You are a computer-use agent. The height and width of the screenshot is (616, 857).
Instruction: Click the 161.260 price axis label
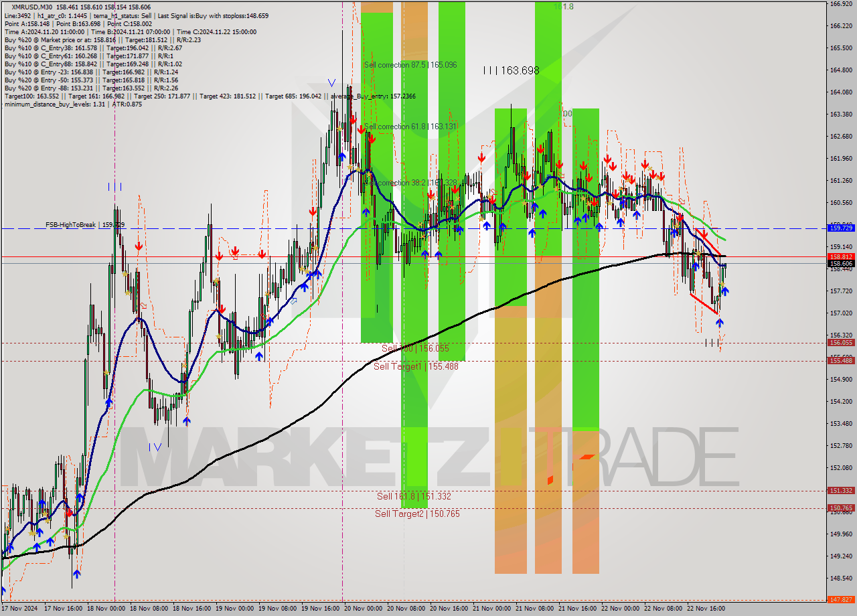click(x=841, y=181)
